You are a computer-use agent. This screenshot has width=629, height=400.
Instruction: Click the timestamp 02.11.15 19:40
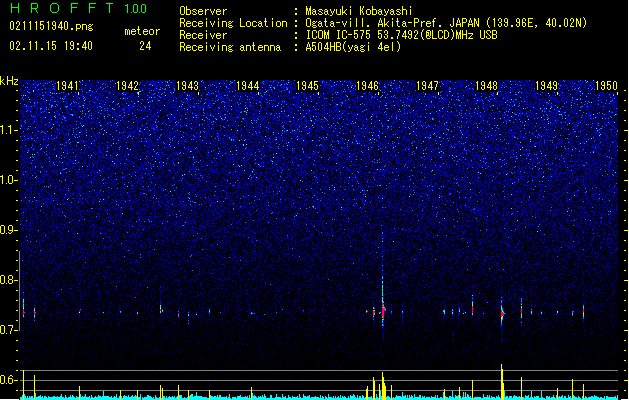coord(51,46)
